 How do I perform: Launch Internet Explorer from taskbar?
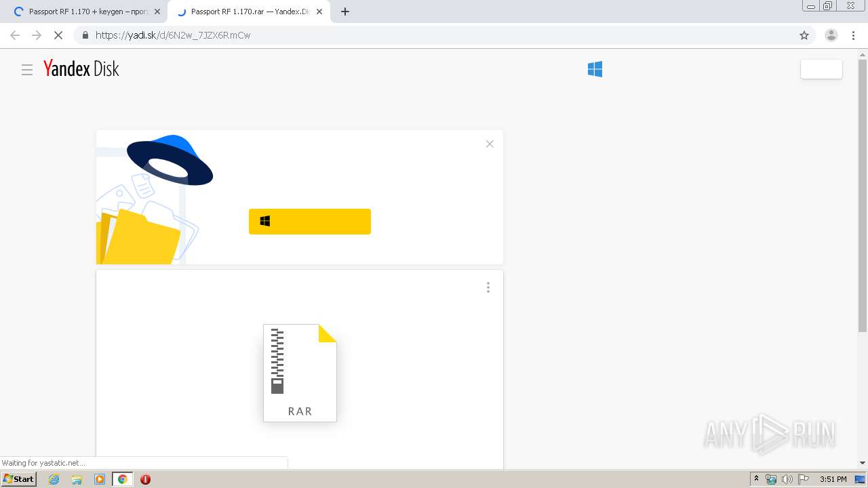pyautogui.click(x=54, y=479)
